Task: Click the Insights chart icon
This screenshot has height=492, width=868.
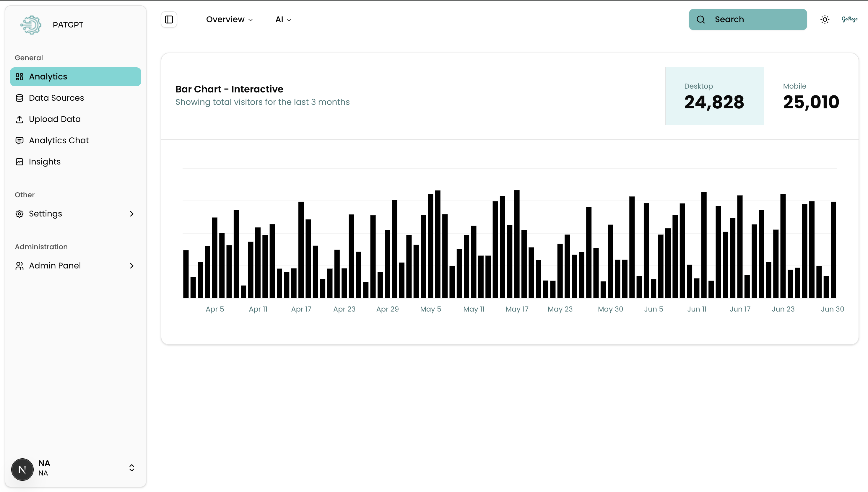Action: tap(19, 162)
